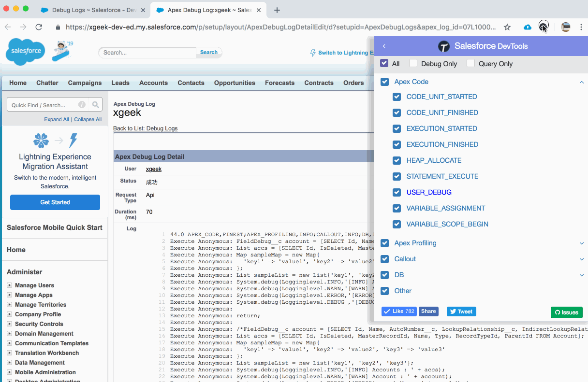Bookmark page with star icon
The width and height of the screenshot is (588, 382).
(507, 27)
